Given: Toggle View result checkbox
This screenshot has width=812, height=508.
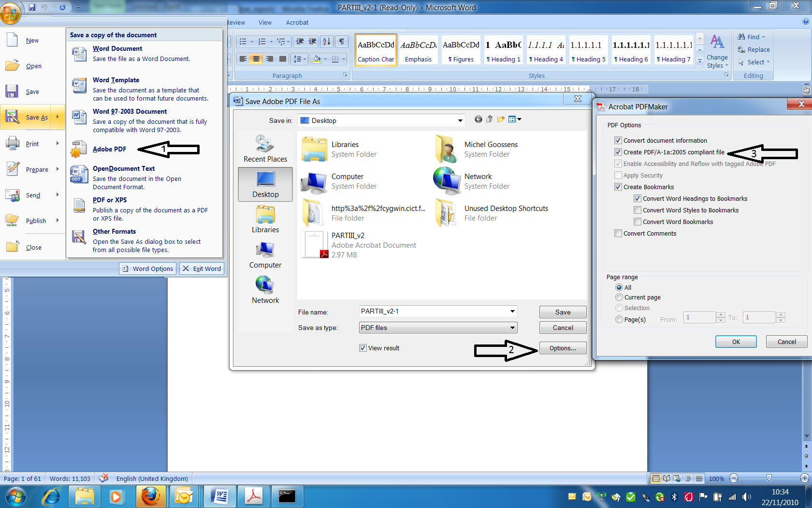Looking at the screenshot, I should coord(362,348).
